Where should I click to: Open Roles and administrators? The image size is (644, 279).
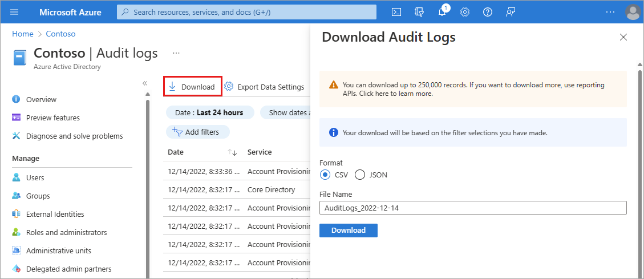[67, 232]
